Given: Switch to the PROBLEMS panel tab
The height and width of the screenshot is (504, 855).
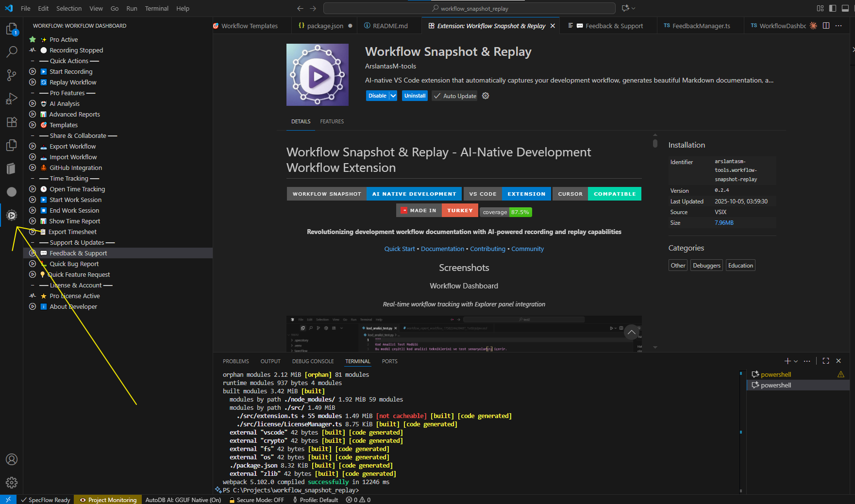Looking at the screenshot, I should (x=235, y=361).
